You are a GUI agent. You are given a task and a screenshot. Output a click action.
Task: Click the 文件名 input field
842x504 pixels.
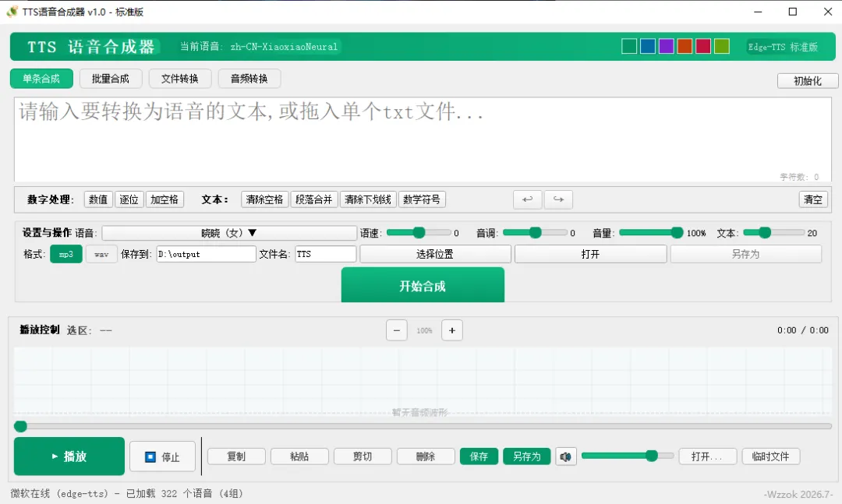tap(325, 254)
